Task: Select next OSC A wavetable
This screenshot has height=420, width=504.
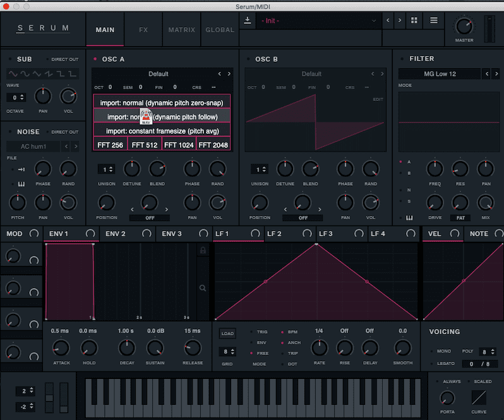Action: pos(229,74)
